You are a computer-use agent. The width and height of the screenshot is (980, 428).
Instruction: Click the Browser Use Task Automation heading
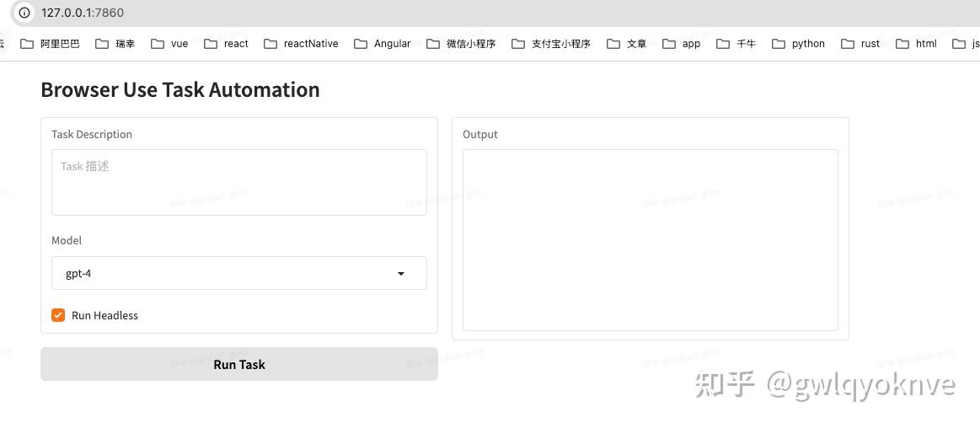tap(180, 90)
